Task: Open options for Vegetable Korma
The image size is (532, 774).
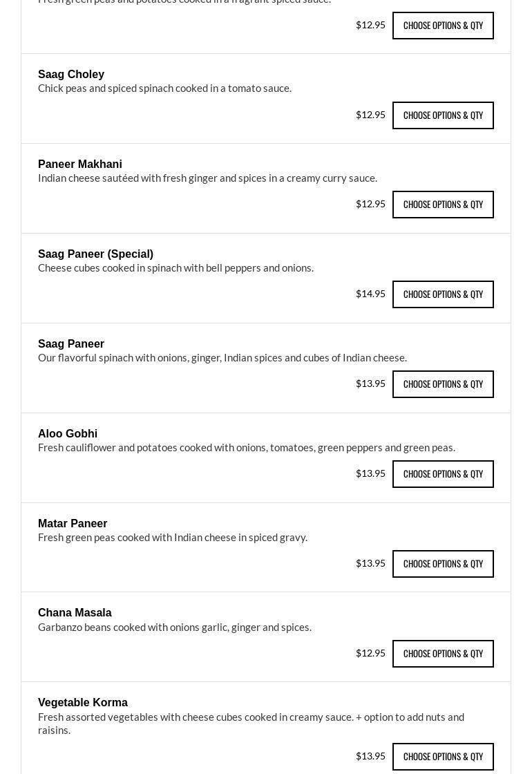Action: [443, 757]
